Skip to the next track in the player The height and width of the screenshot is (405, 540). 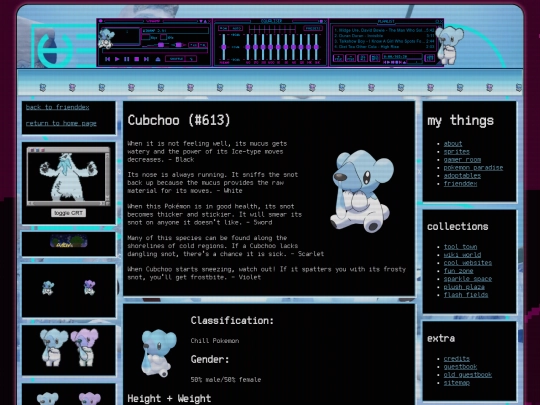[146, 59]
